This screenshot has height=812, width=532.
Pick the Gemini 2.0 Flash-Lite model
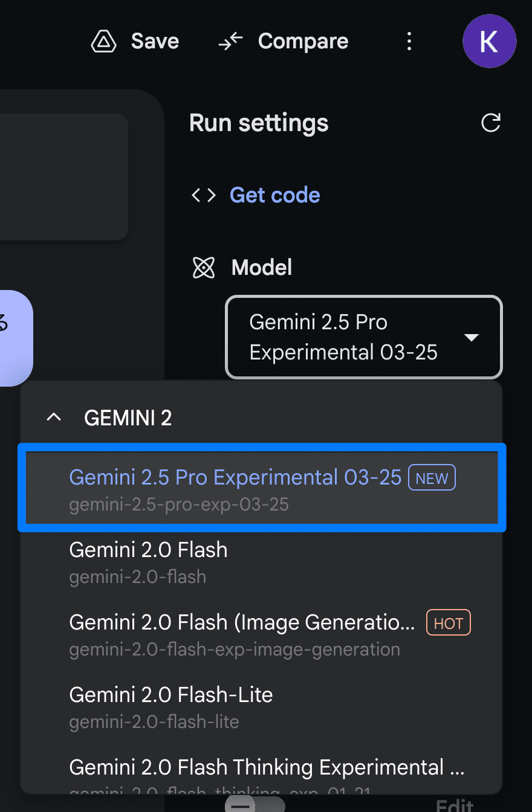[x=171, y=695]
